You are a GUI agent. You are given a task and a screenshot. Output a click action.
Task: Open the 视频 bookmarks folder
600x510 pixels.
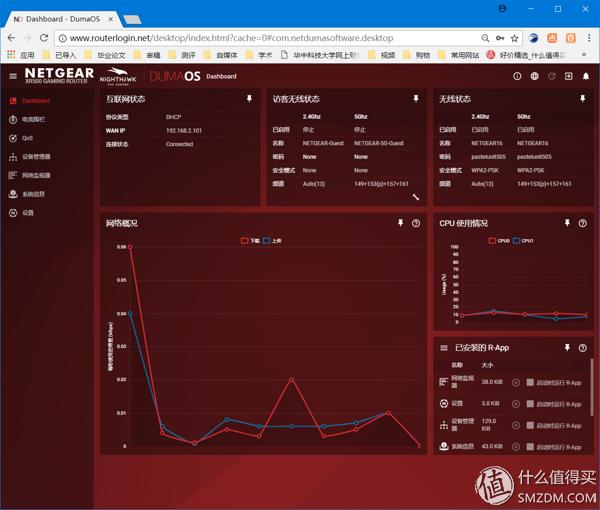pyautogui.click(x=382, y=55)
